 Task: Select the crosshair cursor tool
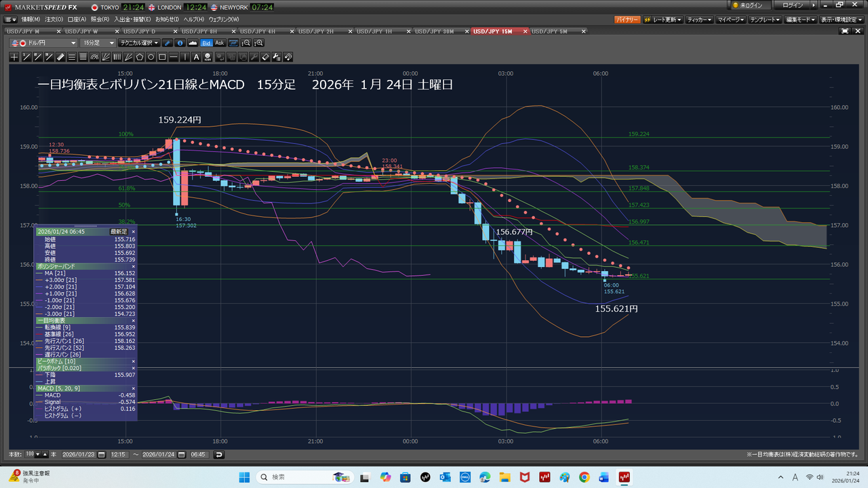(14, 57)
